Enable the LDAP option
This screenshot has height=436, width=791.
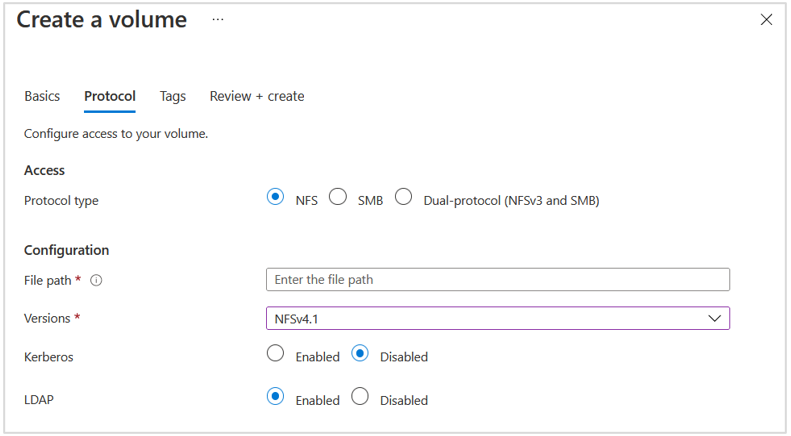tap(276, 397)
